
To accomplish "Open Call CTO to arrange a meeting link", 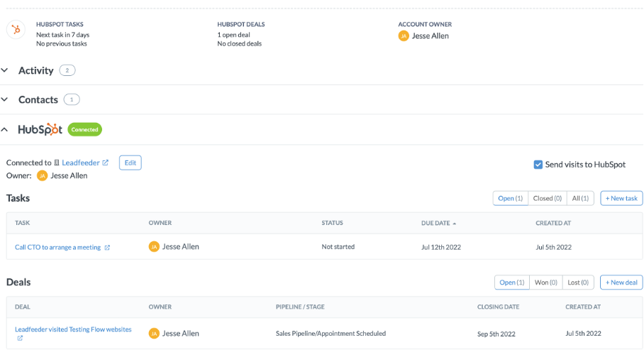I will point(58,247).
